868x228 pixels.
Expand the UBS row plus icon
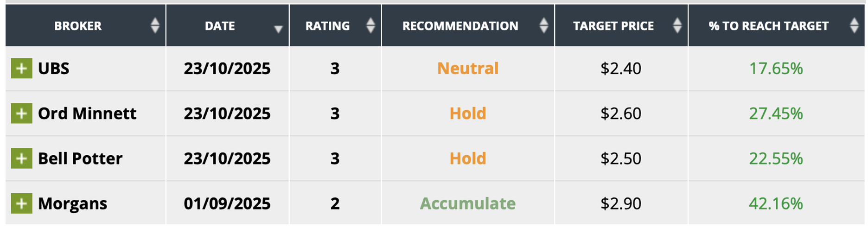point(21,69)
